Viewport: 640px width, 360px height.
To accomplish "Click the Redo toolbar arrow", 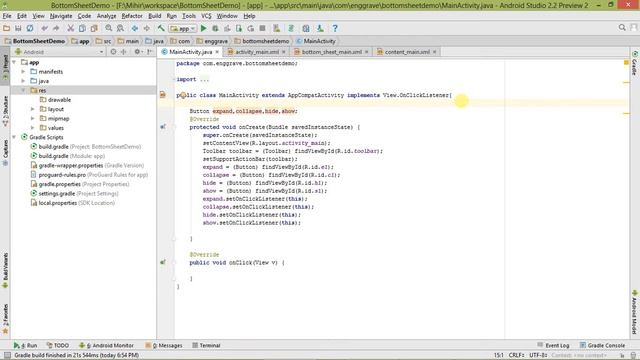I will tap(56, 28).
